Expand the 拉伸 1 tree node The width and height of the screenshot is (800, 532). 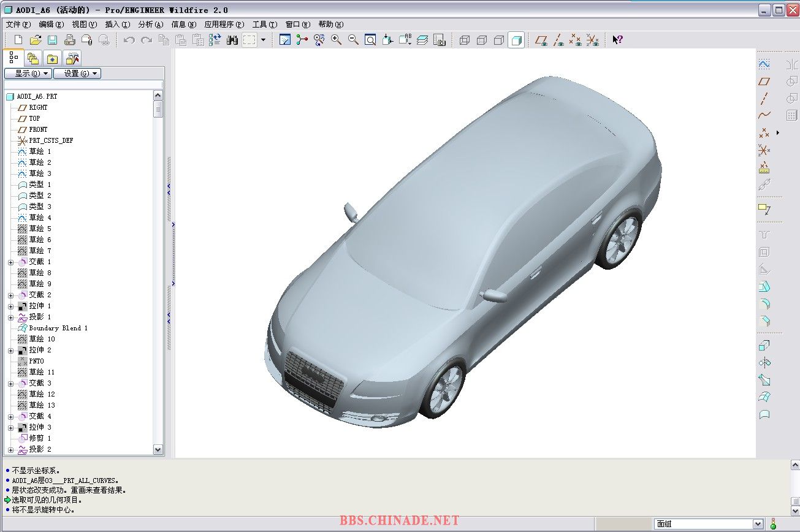(10, 306)
